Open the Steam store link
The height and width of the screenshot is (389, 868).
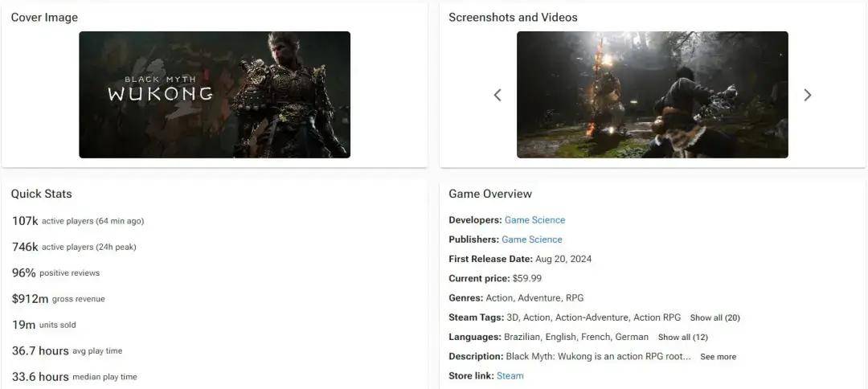(x=510, y=375)
